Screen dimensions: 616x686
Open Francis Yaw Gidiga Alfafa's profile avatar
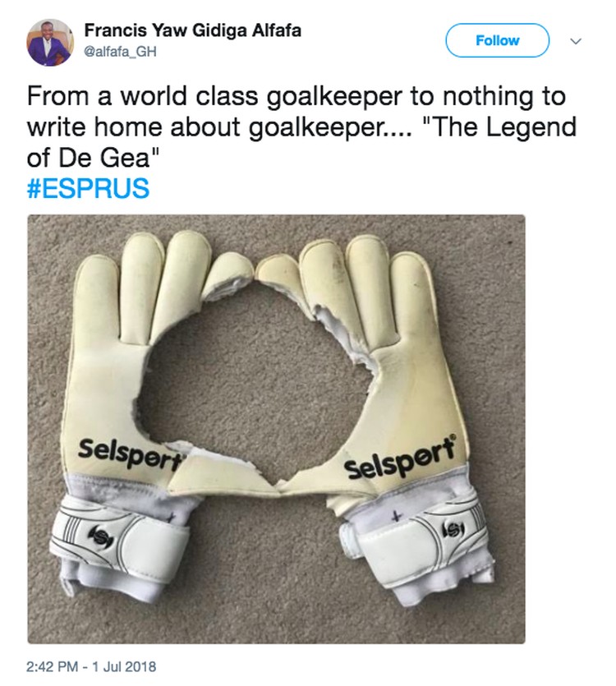tap(49, 42)
